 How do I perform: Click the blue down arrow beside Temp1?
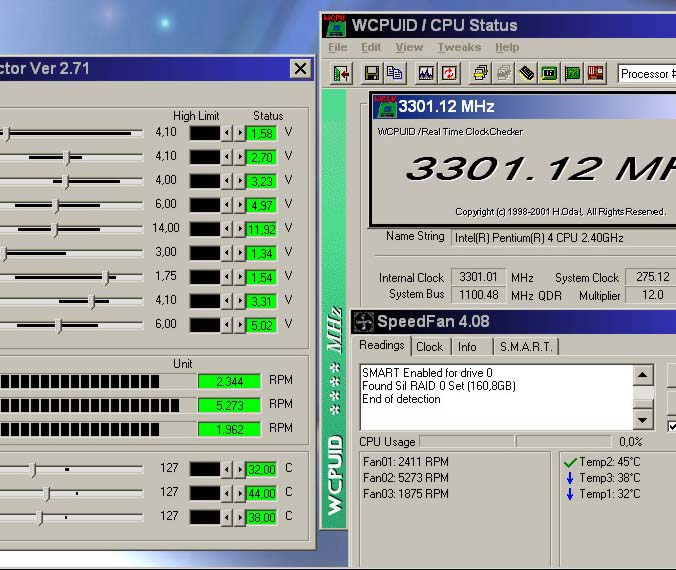570,494
